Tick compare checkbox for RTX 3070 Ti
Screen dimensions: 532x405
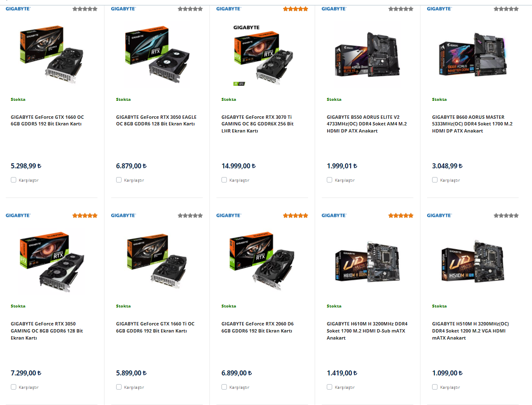pyautogui.click(x=224, y=180)
